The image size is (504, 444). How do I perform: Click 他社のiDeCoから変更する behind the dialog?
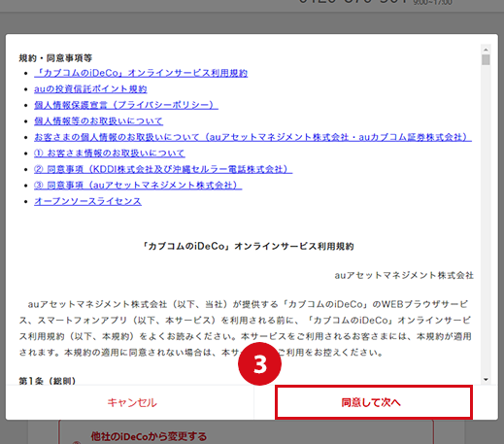149,436
